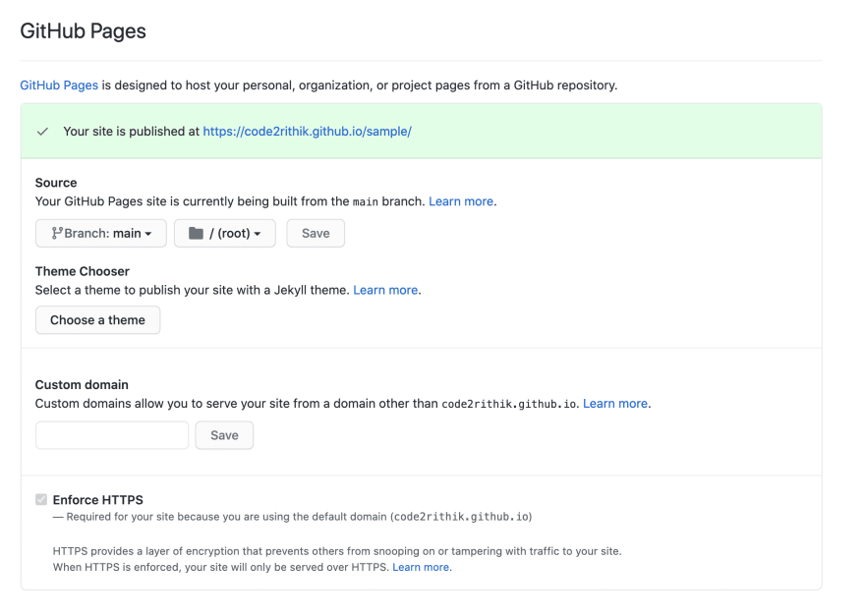Click Learn more in the Source section
The width and height of the screenshot is (865, 616).
[x=461, y=201]
